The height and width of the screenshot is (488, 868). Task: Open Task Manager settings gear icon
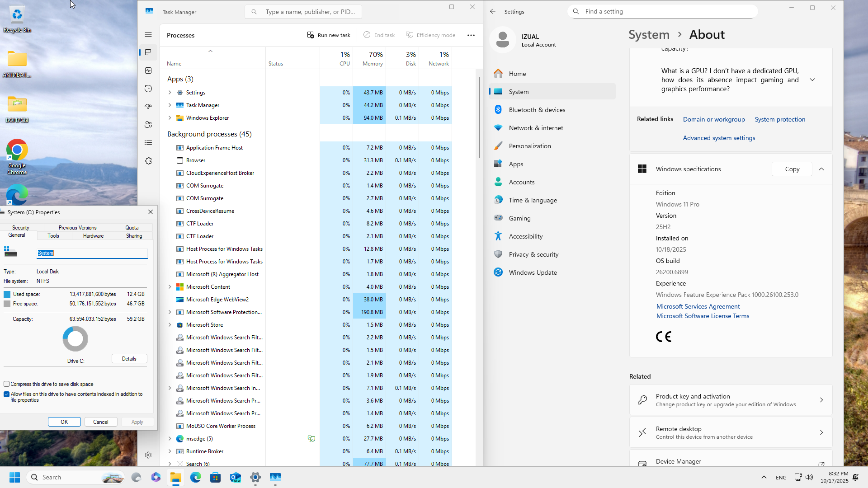[x=148, y=455]
